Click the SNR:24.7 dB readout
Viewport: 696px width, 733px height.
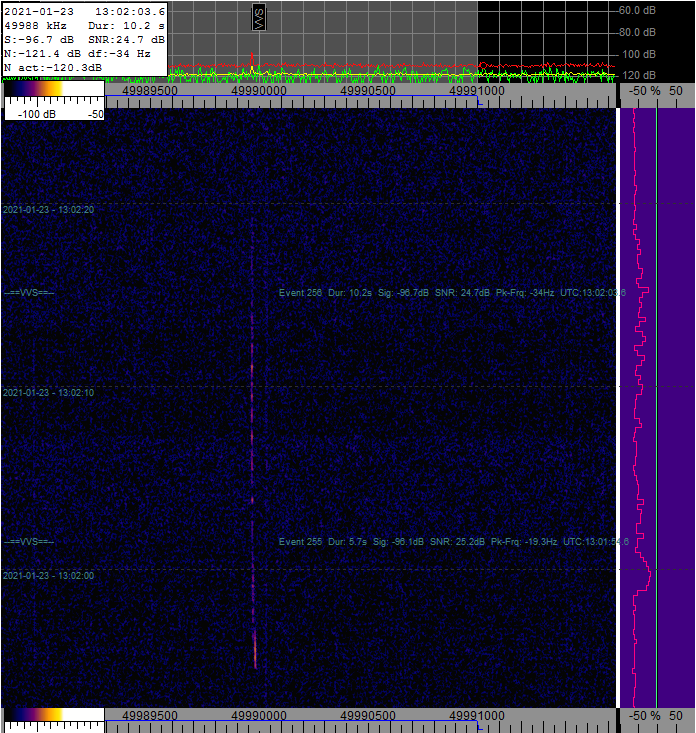(x=126, y=40)
